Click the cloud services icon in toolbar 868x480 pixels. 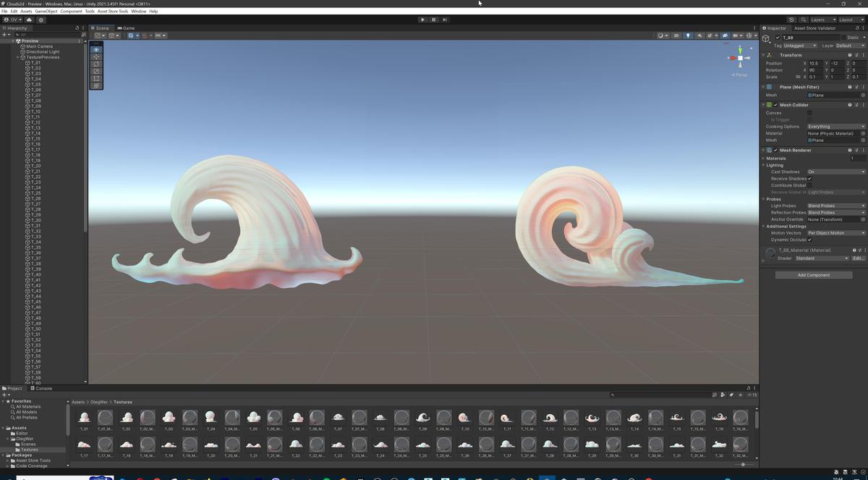[29, 20]
